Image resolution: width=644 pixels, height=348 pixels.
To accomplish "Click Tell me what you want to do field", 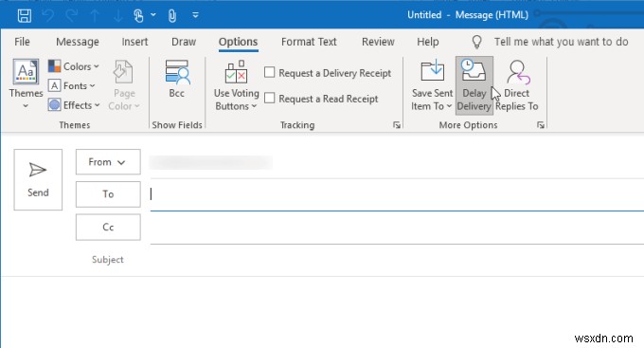I will [x=561, y=42].
